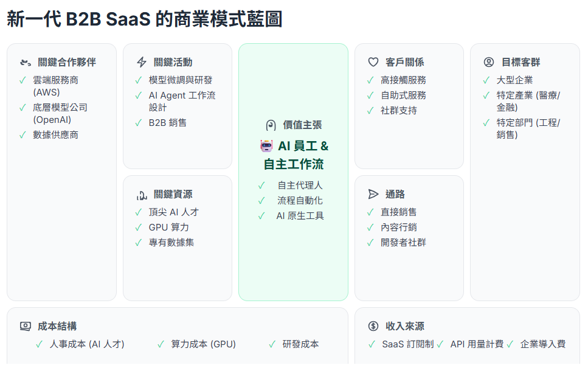
Task: Click the 新一代 B2B SaaS 的商業模式藍圖 title
Action: tap(145, 19)
